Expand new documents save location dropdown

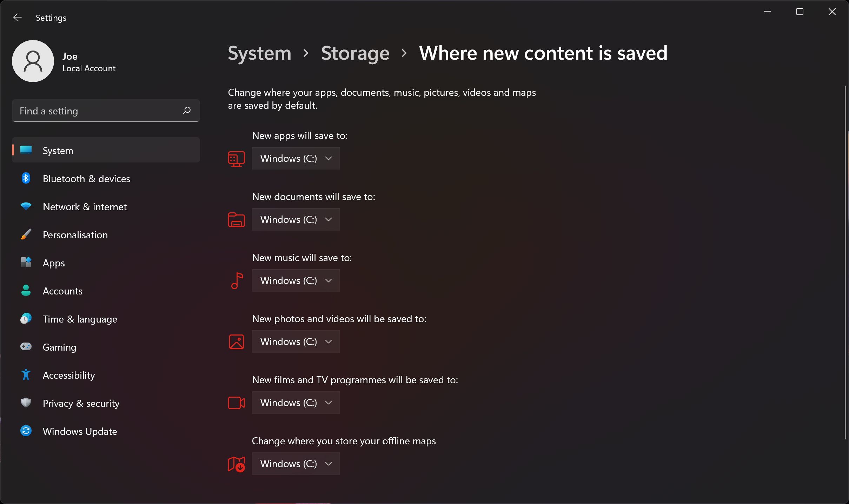pyautogui.click(x=295, y=219)
